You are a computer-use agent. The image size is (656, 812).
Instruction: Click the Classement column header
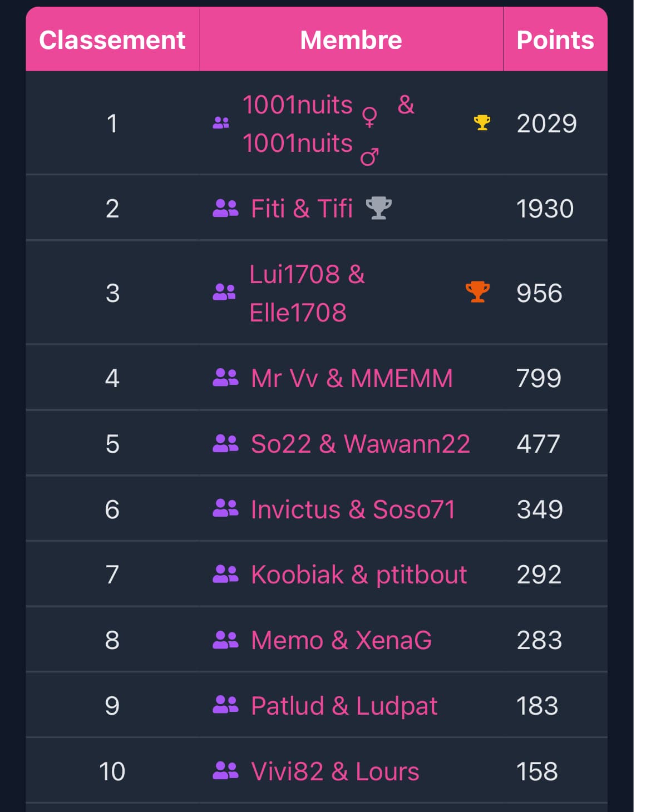112,40
